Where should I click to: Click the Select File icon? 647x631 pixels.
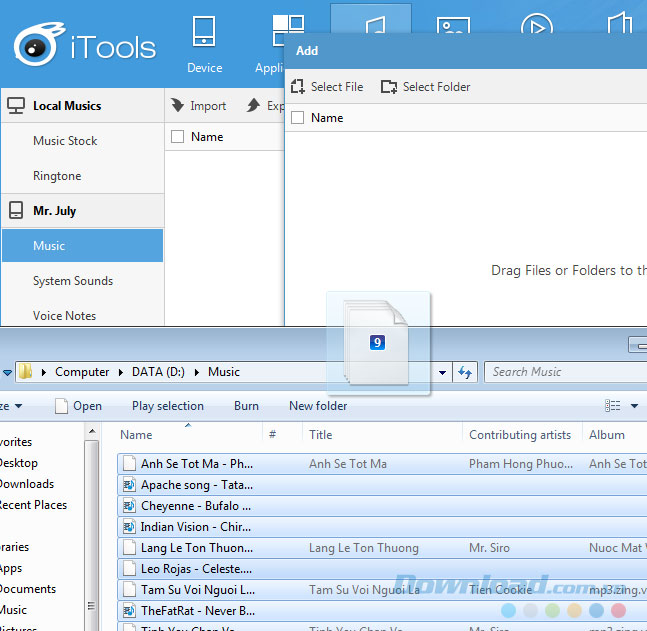coord(297,87)
